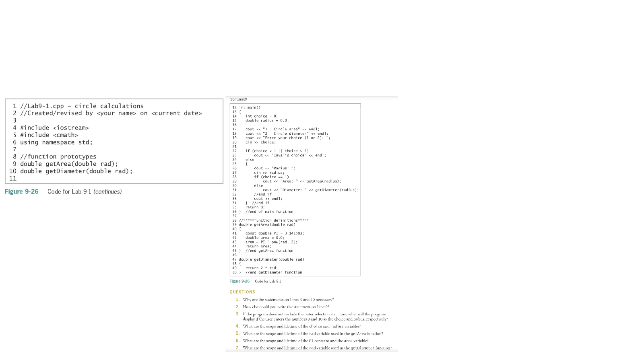Click question 4 about choice and radius variables
The image size is (644, 362).
(301, 326)
